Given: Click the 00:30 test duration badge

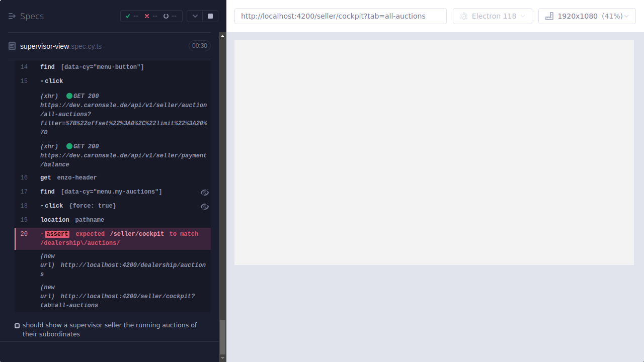Looking at the screenshot, I should click(x=199, y=45).
